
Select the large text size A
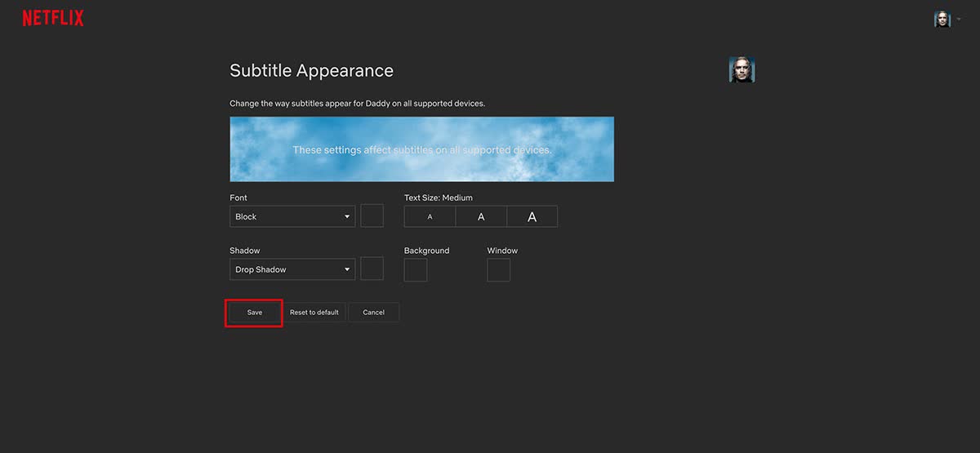[x=532, y=216]
